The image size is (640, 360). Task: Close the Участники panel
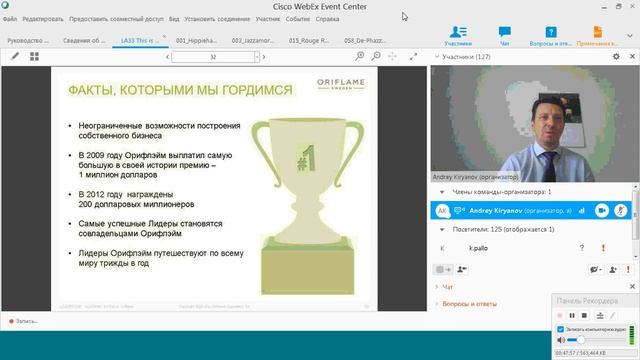click(x=632, y=57)
